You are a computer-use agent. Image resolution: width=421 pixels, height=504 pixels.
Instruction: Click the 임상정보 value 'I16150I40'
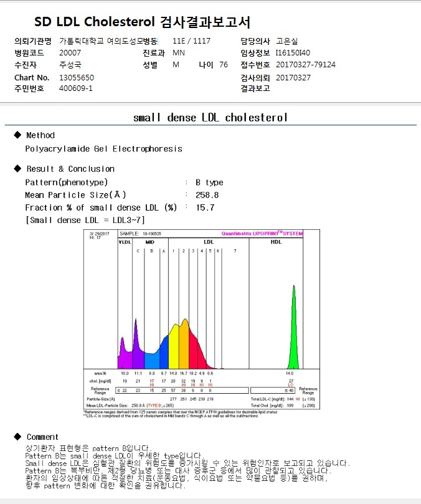(293, 53)
